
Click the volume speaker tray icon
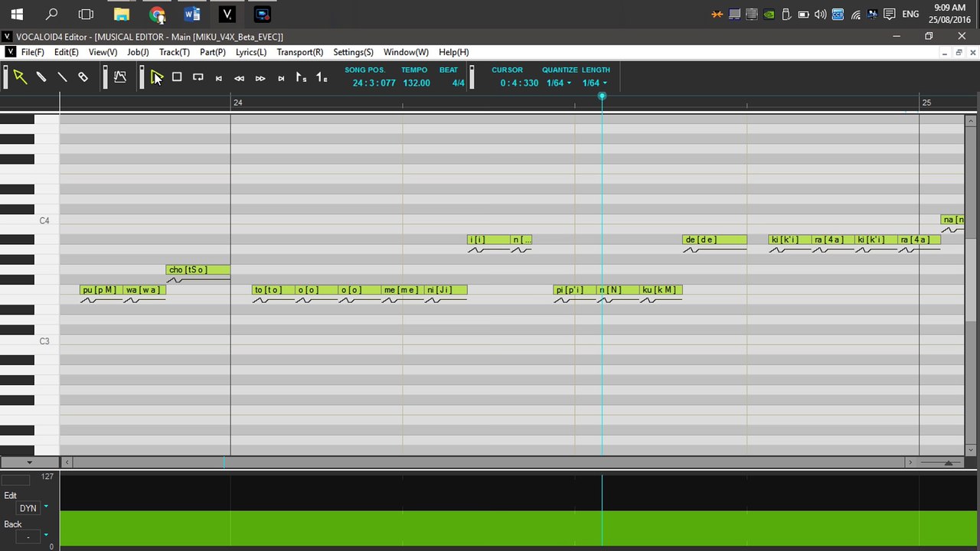point(820,14)
